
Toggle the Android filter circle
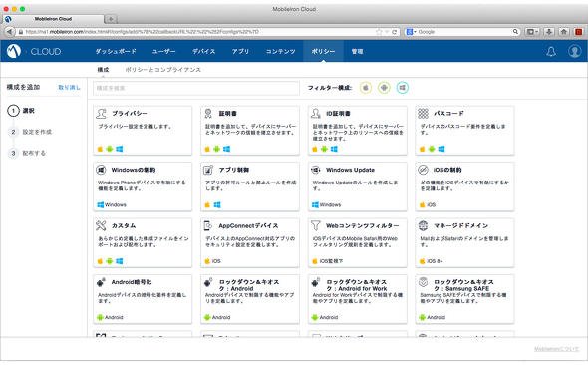point(384,88)
